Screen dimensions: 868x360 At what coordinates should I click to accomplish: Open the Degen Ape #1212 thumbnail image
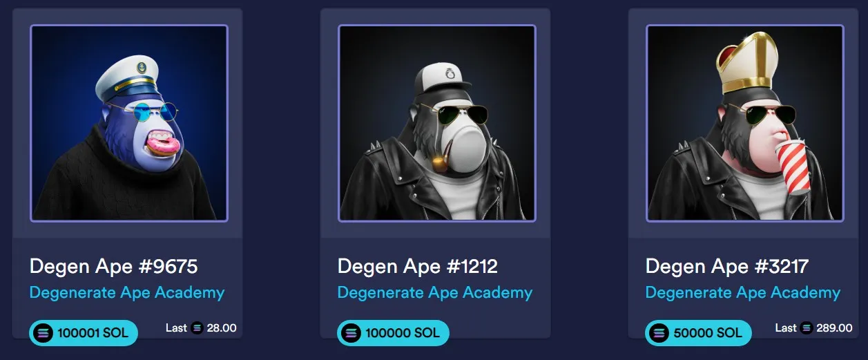point(437,124)
